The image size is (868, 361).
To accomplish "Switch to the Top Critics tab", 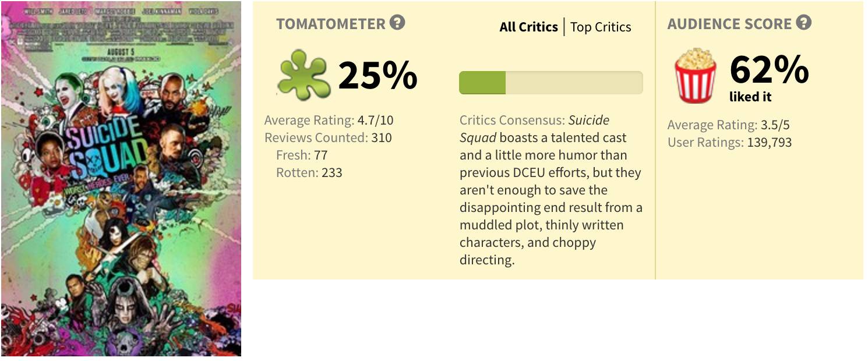I will [601, 27].
